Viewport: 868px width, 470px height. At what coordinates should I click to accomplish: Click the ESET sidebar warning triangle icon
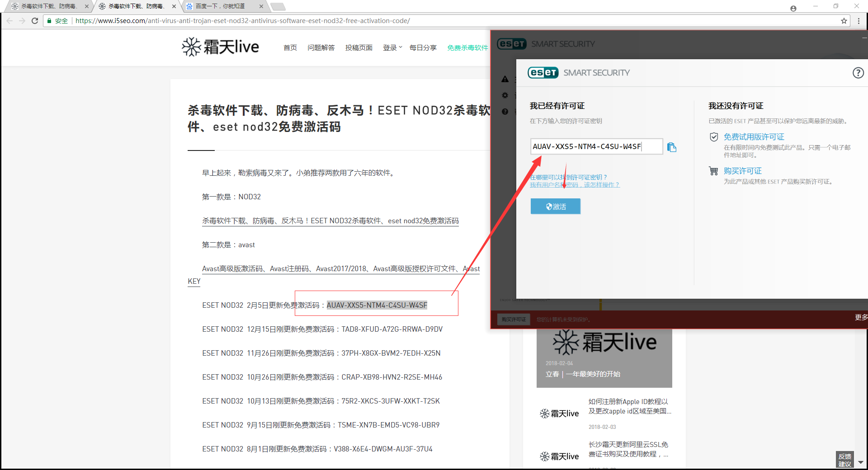[x=505, y=79]
